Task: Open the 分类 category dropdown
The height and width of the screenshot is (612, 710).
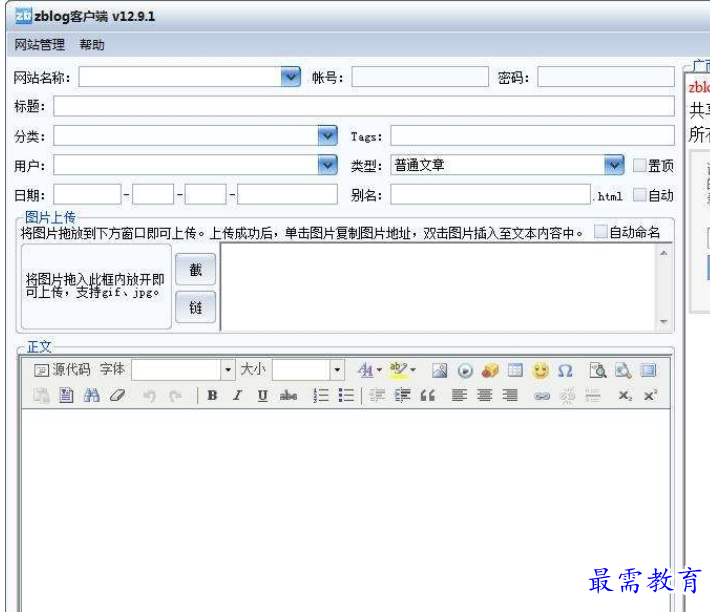Action: click(x=327, y=135)
